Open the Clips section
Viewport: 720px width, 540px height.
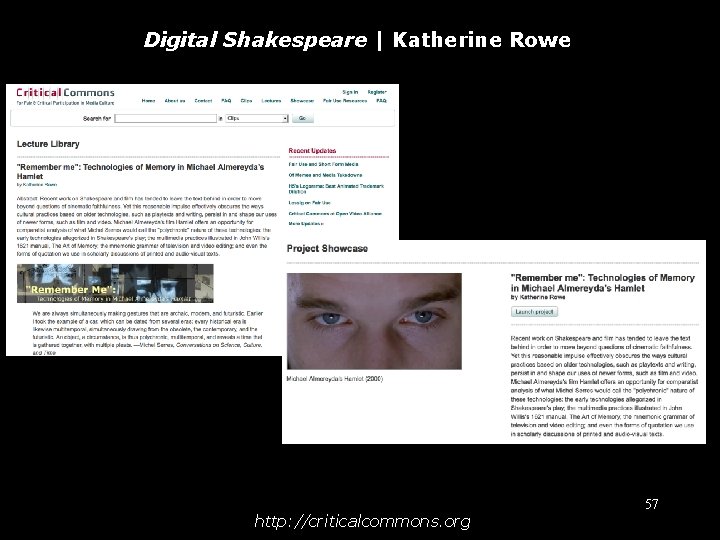(x=247, y=101)
